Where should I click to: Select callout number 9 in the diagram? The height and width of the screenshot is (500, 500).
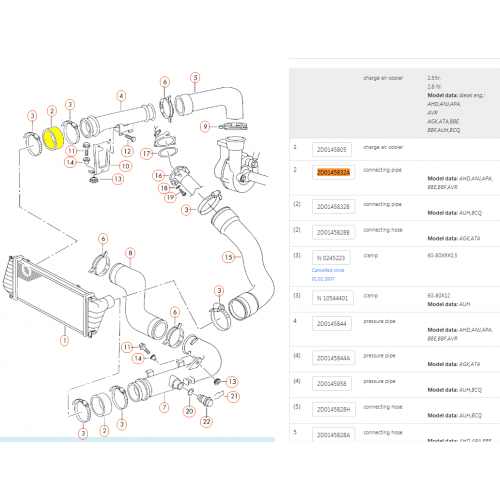click(x=205, y=126)
